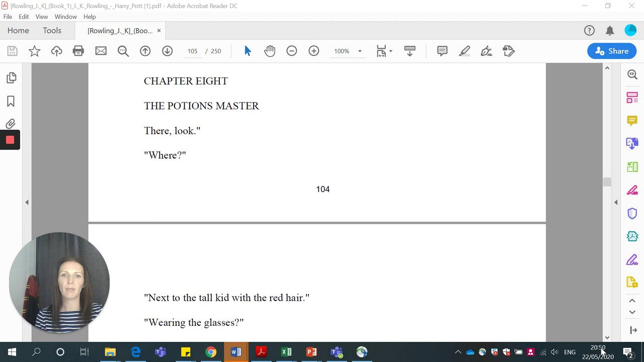Screen dimensions: 644x362
Task: Click the upload to cloud icon
Action: 56,51
